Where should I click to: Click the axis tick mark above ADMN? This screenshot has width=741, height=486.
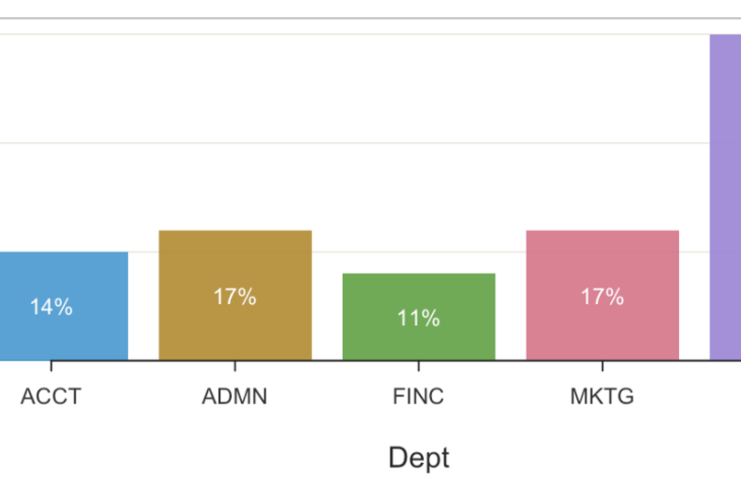tap(235, 367)
